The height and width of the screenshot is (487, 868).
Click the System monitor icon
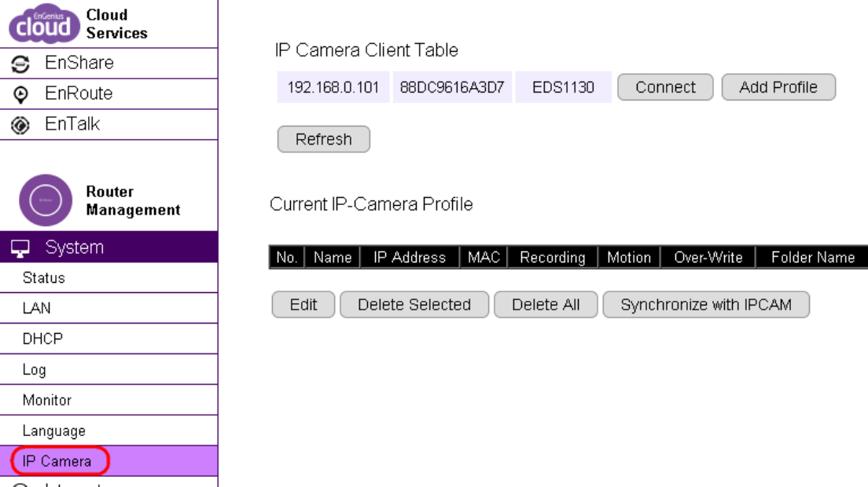[x=21, y=248]
